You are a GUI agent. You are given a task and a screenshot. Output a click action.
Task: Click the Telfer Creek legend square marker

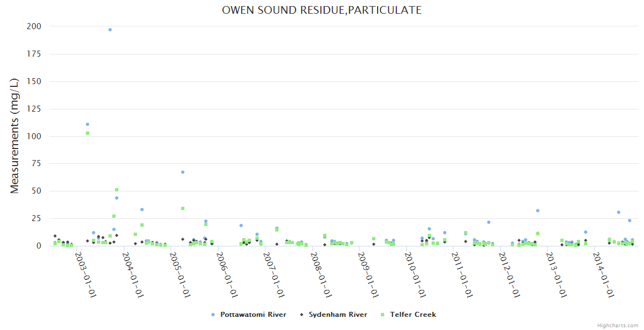tap(383, 315)
